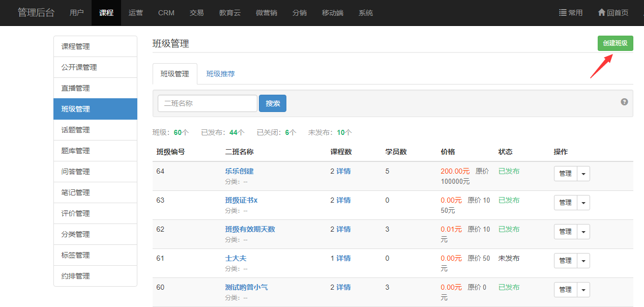644x307 pixels.
Task: Open the 常用 list menu
Action: (571, 13)
